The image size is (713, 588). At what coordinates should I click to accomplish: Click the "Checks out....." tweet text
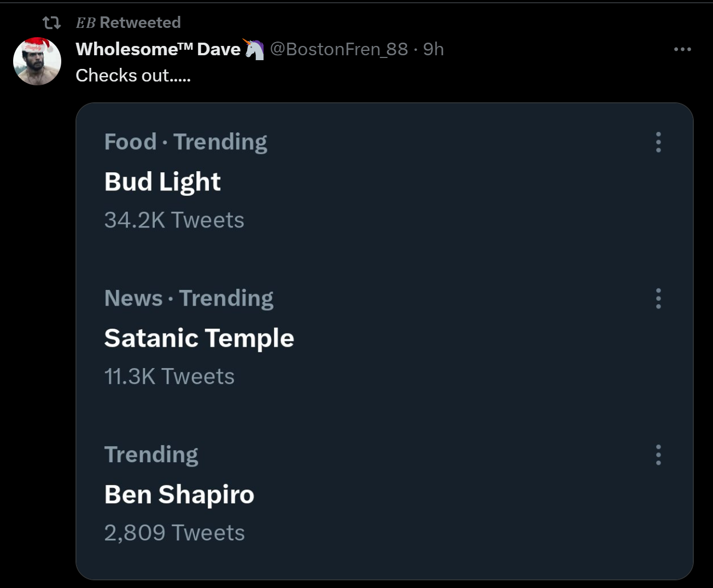point(133,75)
